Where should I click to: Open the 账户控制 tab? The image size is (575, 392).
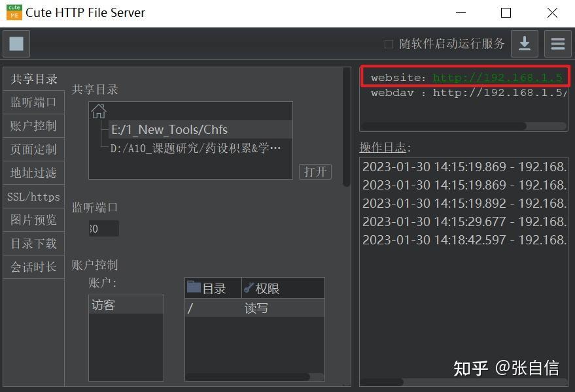coord(34,125)
